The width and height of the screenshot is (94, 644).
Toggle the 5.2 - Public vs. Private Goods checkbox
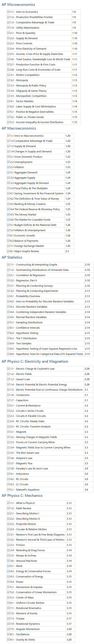pos(9,117)
